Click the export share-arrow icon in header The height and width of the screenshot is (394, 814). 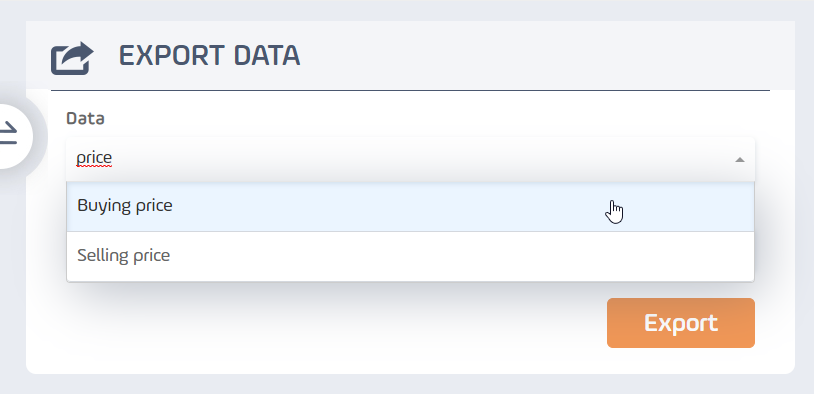[72, 58]
